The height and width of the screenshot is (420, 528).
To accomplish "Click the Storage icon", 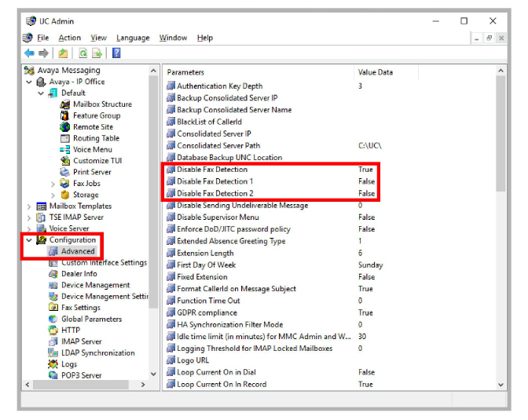I will point(65,195).
